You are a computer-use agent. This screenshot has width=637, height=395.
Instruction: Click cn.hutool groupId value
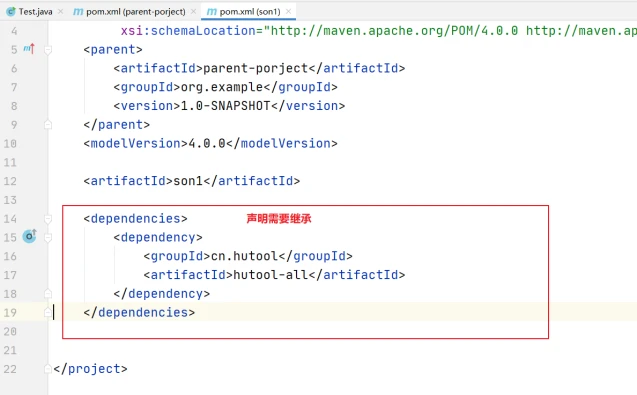click(244, 256)
